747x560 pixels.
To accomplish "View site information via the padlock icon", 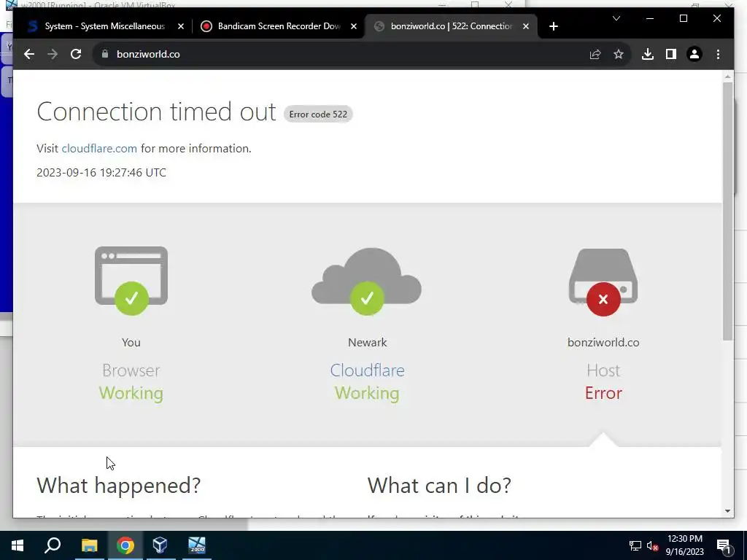I will [x=105, y=54].
